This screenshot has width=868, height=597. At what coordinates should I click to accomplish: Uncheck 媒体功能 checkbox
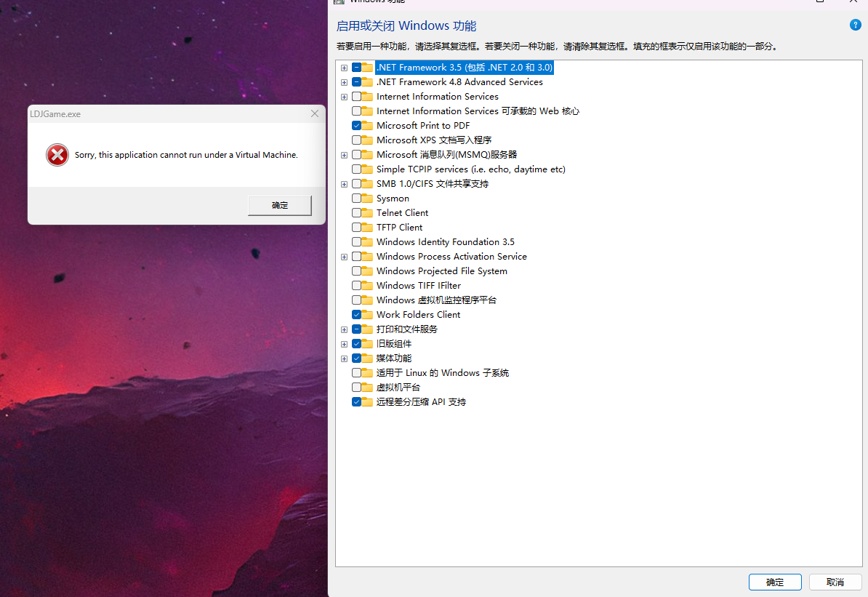(x=356, y=358)
